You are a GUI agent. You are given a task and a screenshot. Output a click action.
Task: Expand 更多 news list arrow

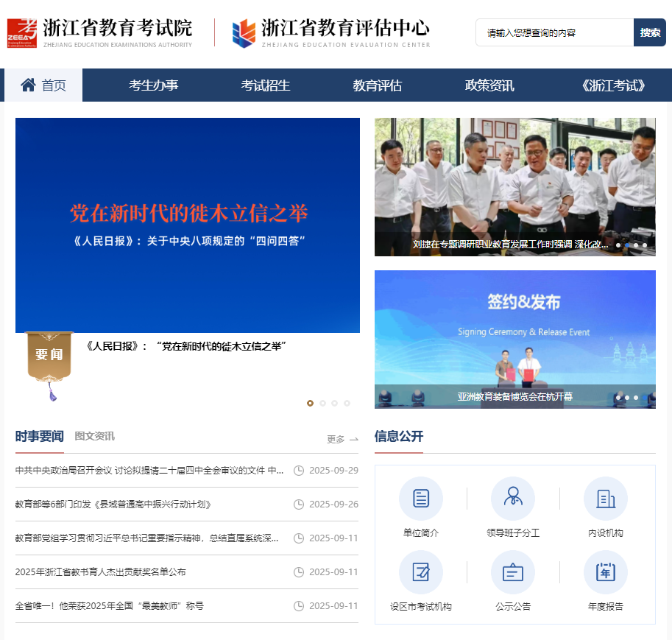[343, 439]
